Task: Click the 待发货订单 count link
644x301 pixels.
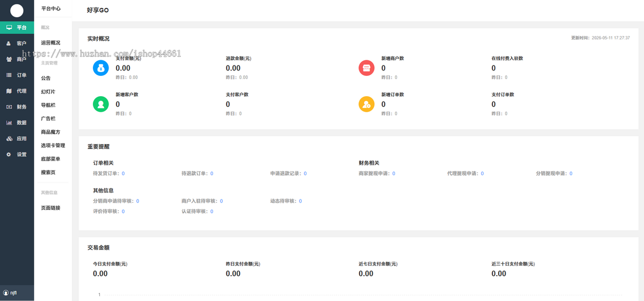Action: point(123,174)
